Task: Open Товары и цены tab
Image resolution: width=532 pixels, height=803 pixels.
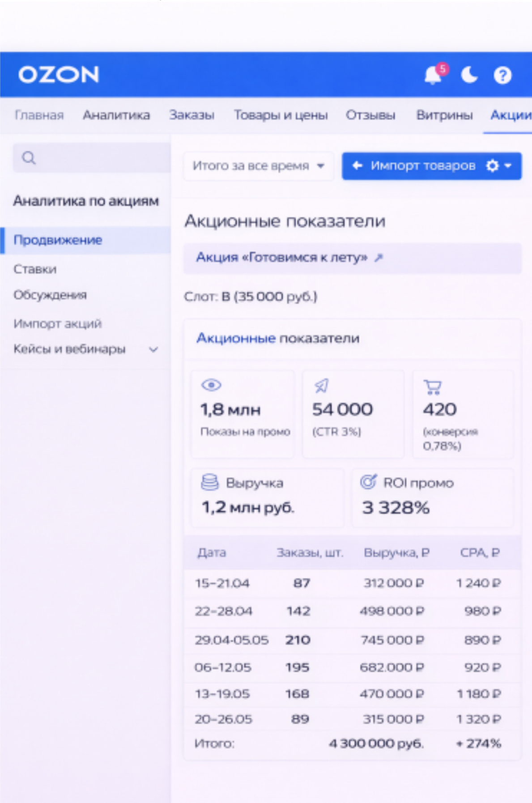Action: tap(281, 115)
